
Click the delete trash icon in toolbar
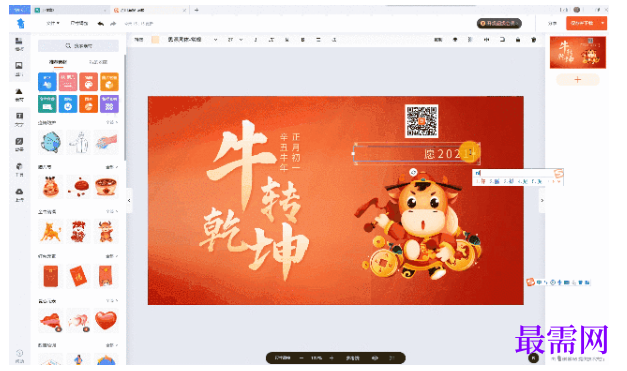point(533,40)
